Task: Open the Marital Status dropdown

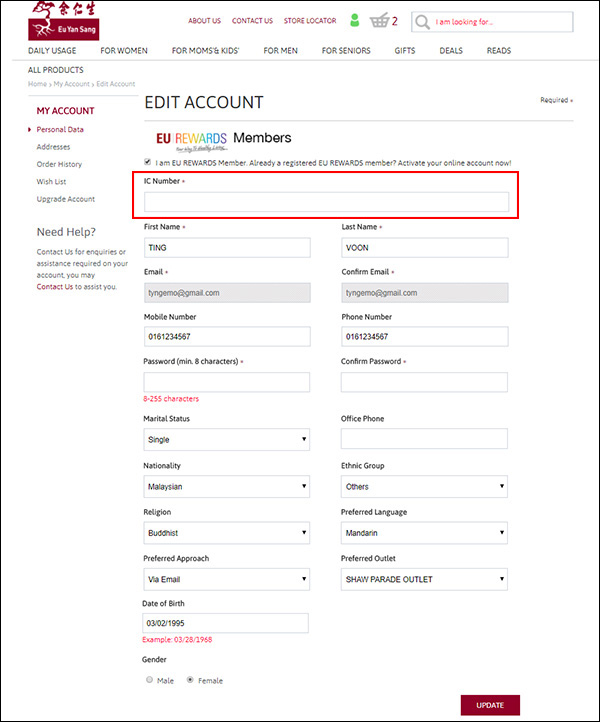Action: (227, 439)
